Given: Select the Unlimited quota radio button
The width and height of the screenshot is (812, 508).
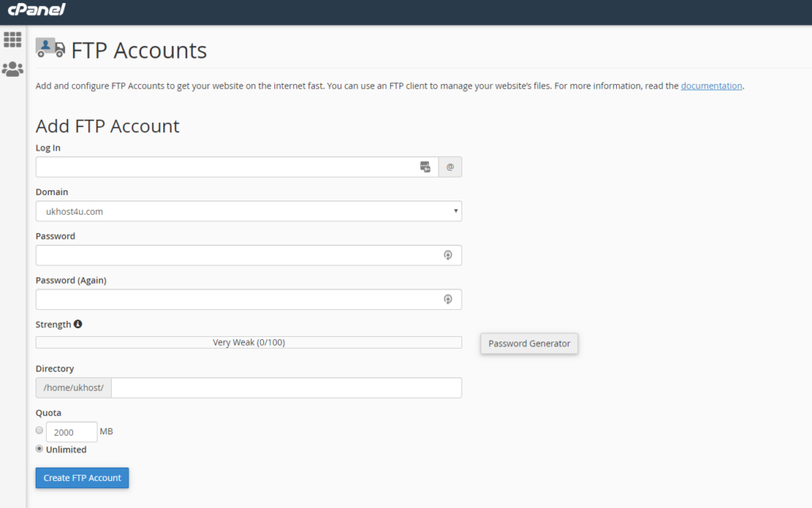Looking at the screenshot, I should coord(40,449).
